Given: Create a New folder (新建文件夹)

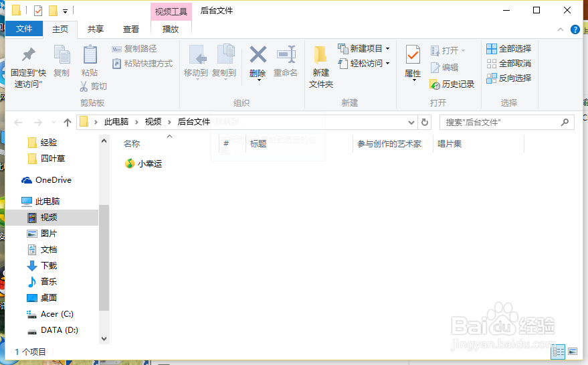Looking at the screenshot, I should tap(321, 67).
